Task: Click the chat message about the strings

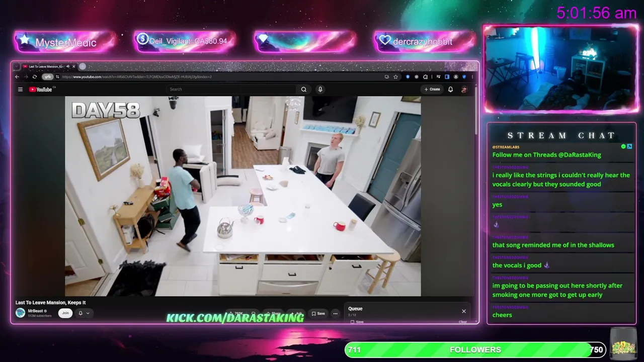Action: coord(561,179)
